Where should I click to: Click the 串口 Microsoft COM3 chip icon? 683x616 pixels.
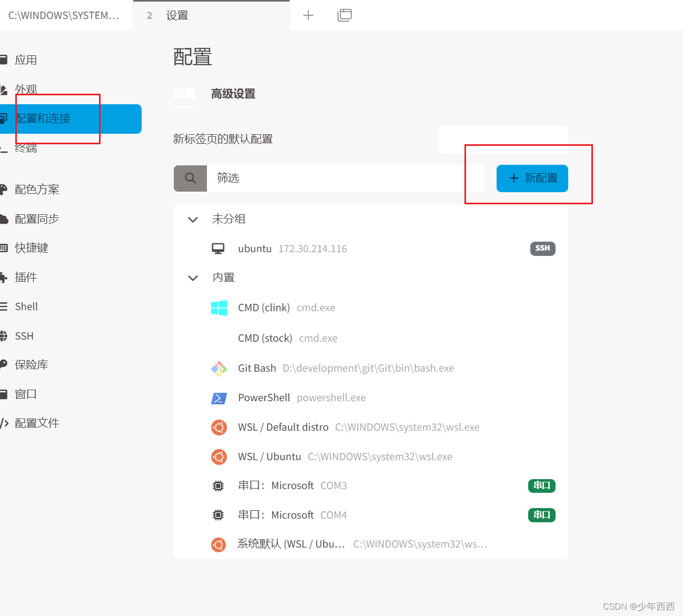point(218,485)
